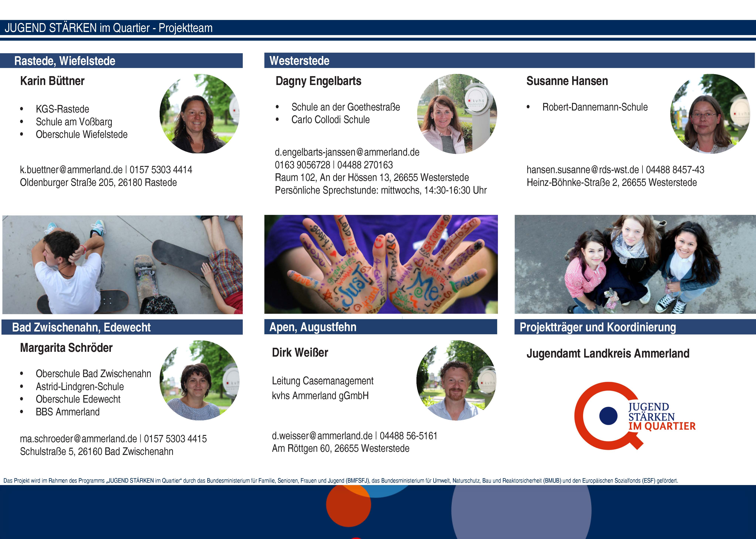Viewport: 756px width, 539px height.
Task: Click the name Susanne Hansen
Action: [x=567, y=81]
